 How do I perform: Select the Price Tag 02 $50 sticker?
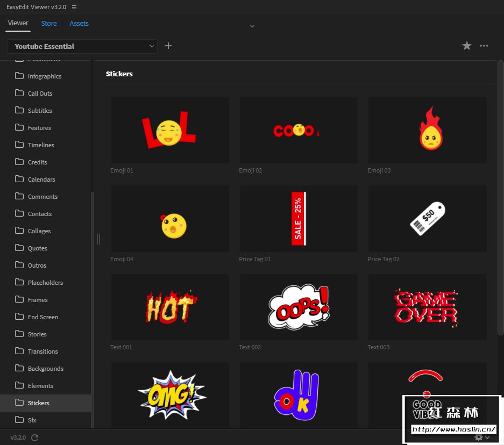427,219
